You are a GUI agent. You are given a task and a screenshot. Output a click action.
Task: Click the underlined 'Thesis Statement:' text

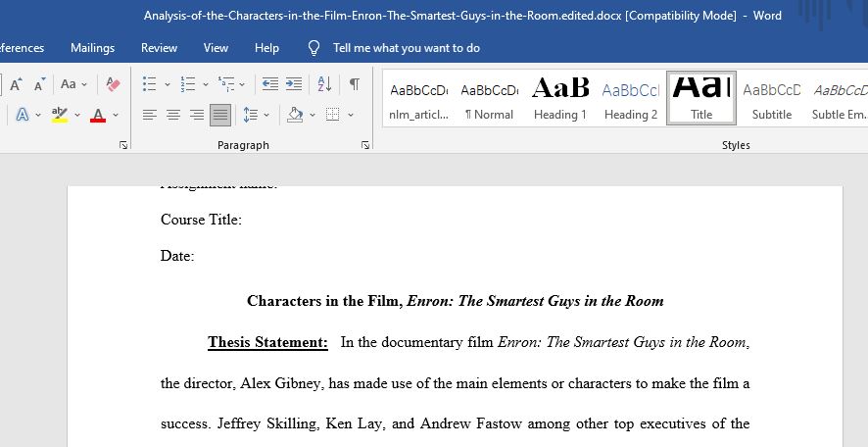267,343
